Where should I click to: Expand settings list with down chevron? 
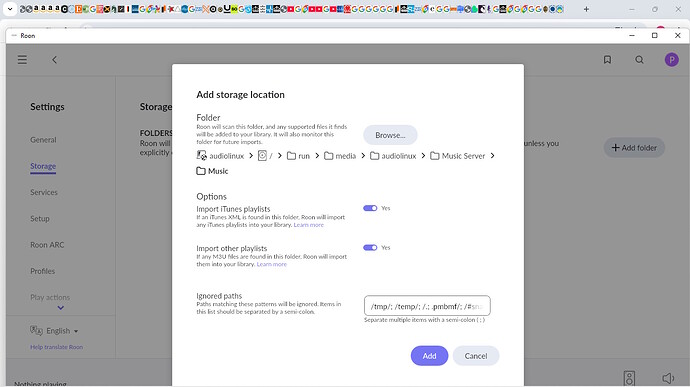click(x=61, y=308)
